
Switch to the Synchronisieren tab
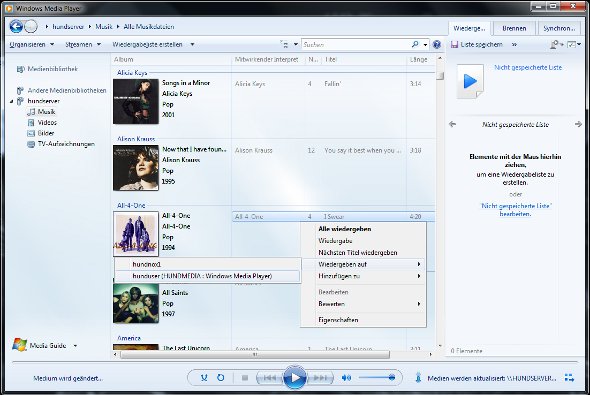559,28
